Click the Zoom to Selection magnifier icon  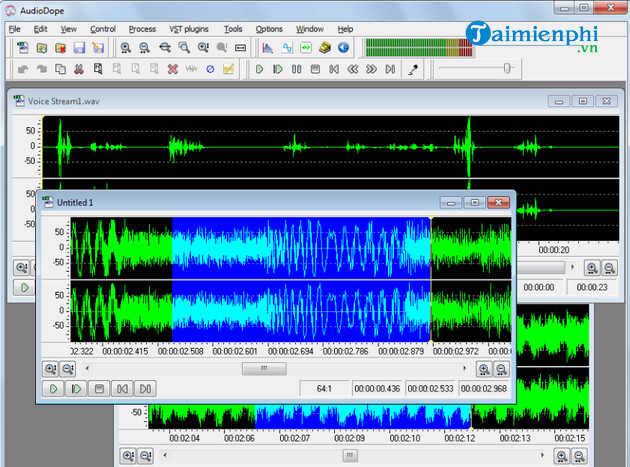[x=184, y=48]
